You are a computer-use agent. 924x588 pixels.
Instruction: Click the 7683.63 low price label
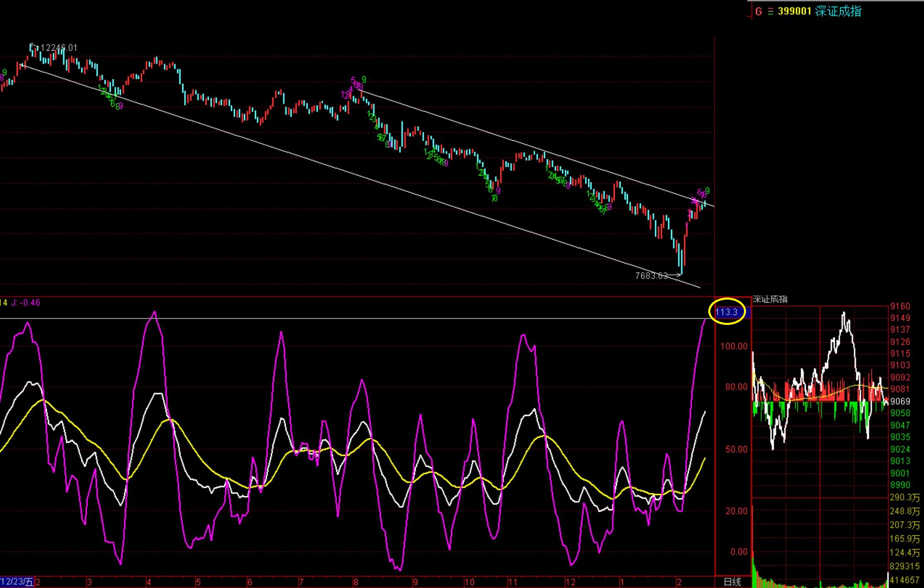(651, 276)
